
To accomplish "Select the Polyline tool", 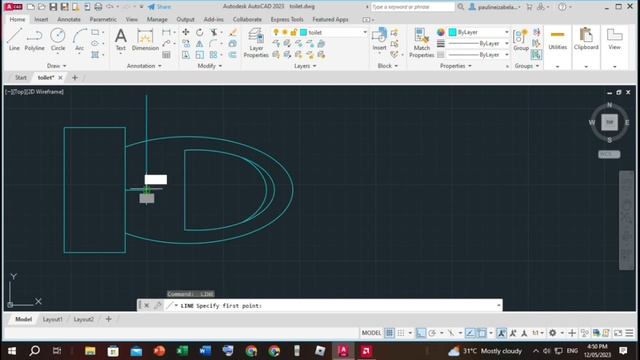I will coord(34,39).
